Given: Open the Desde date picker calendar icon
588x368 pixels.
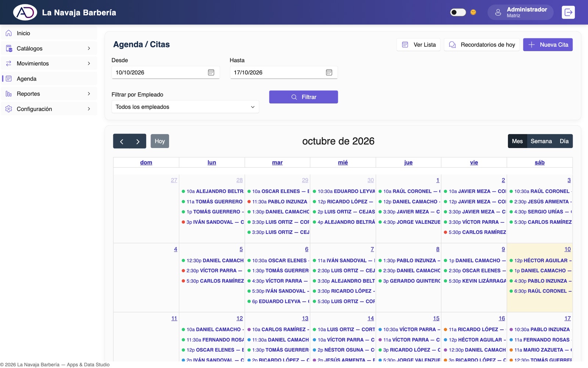Looking at the screenshot, I should pos(211,72).
